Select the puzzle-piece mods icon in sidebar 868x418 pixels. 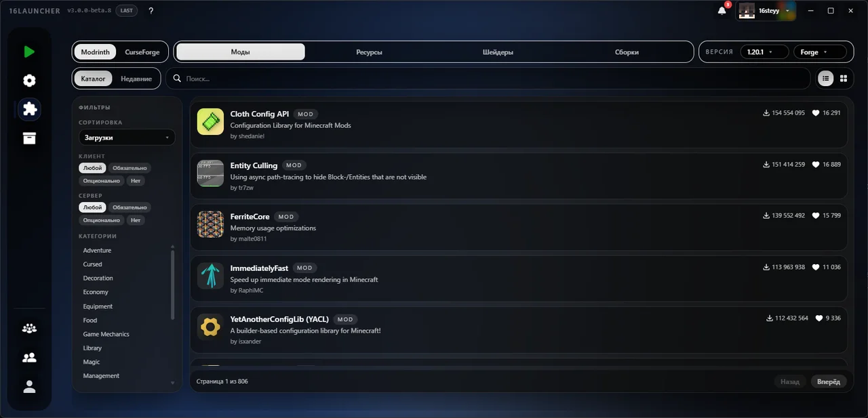29,109
